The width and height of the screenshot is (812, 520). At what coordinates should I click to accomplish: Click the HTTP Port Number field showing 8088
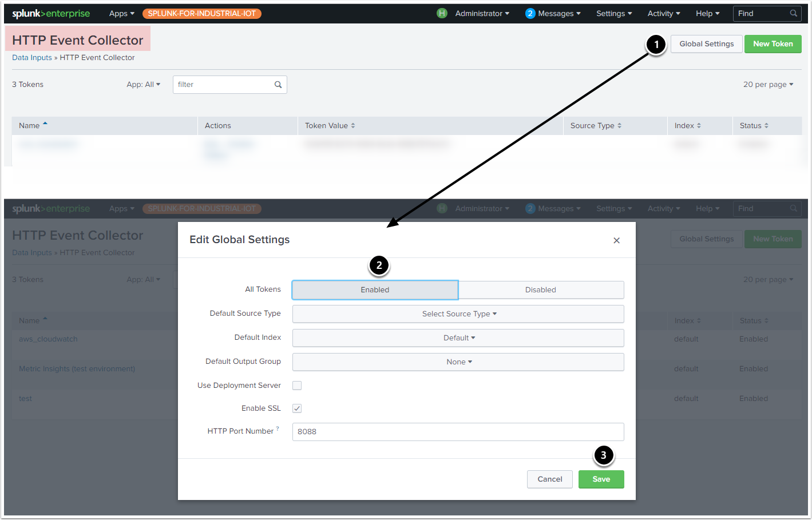tap(458, 432)
